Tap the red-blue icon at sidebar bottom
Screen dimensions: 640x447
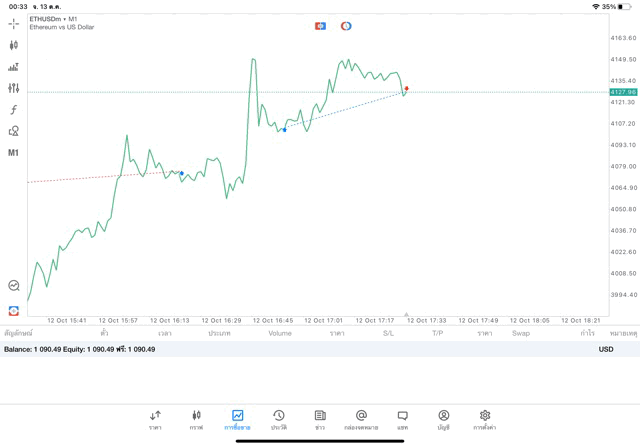point(14,311)
